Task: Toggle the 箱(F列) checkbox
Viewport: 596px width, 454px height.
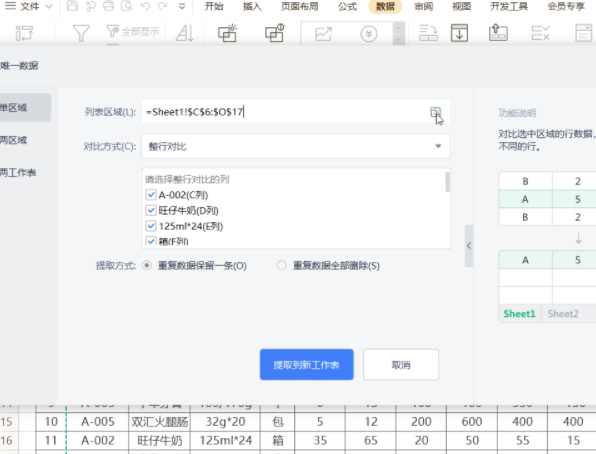Action: point(151,241)
